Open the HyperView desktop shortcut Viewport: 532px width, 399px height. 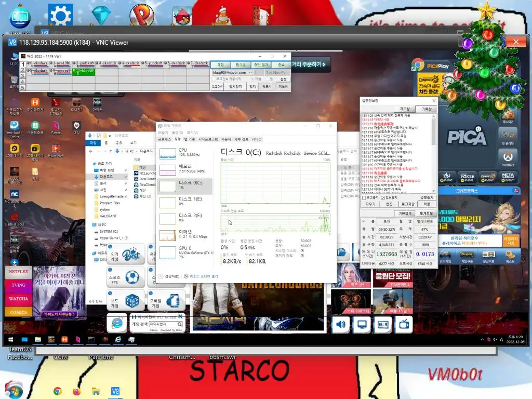pyautogui.click(x=56, y=151)
